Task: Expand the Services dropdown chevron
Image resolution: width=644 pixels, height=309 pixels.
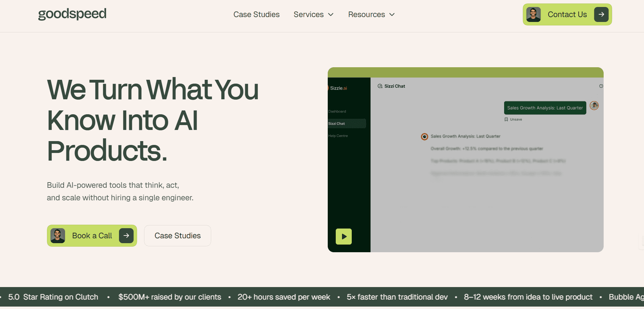Action: 331,15
